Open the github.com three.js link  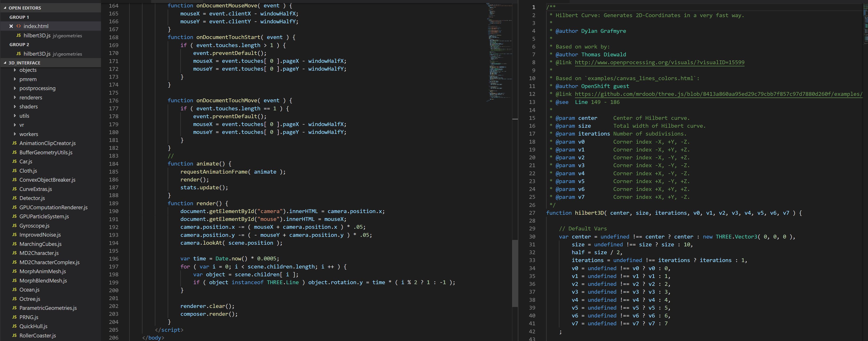coord(718,94)
